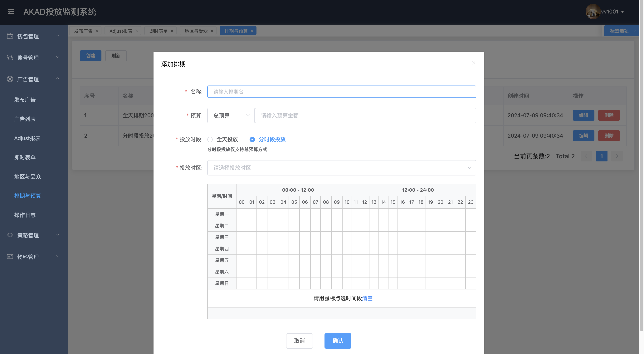Open the 总预算 budget type dropdown
This screenshot has height=354, width=644.
pyautogui.click(x=231, y=116)
